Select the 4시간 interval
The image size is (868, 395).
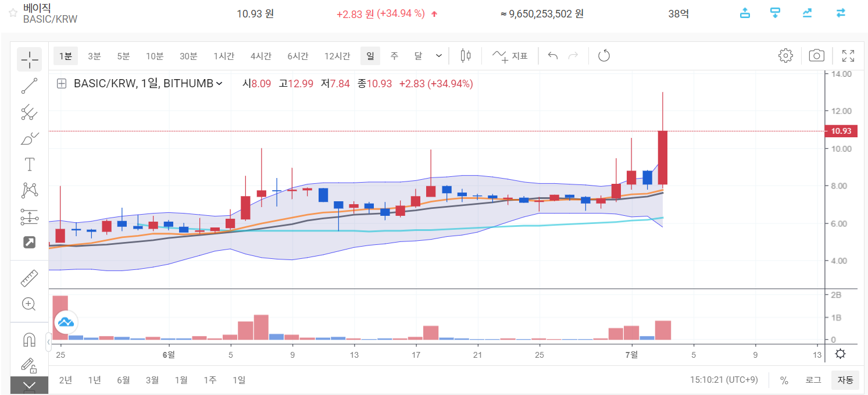point(261,56)
